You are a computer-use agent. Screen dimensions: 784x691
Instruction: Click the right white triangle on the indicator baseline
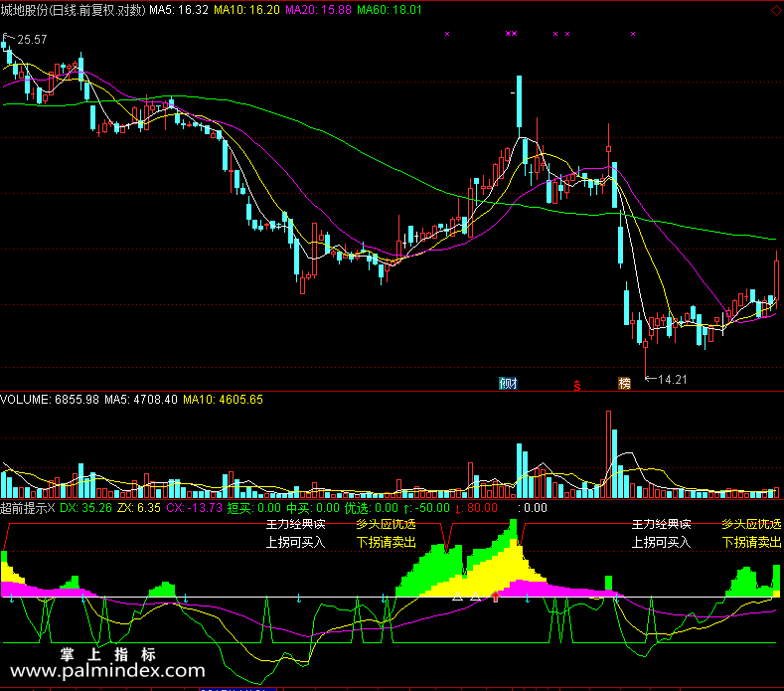(x=476, y=597)
